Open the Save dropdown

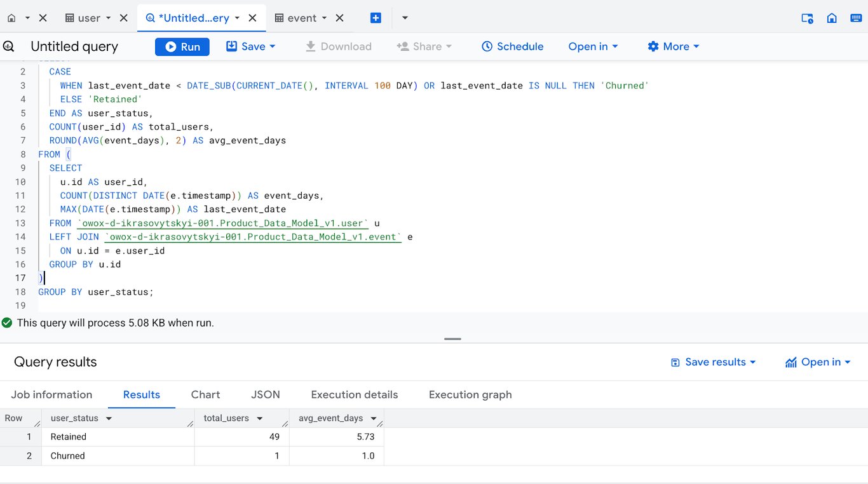(251, 46)
